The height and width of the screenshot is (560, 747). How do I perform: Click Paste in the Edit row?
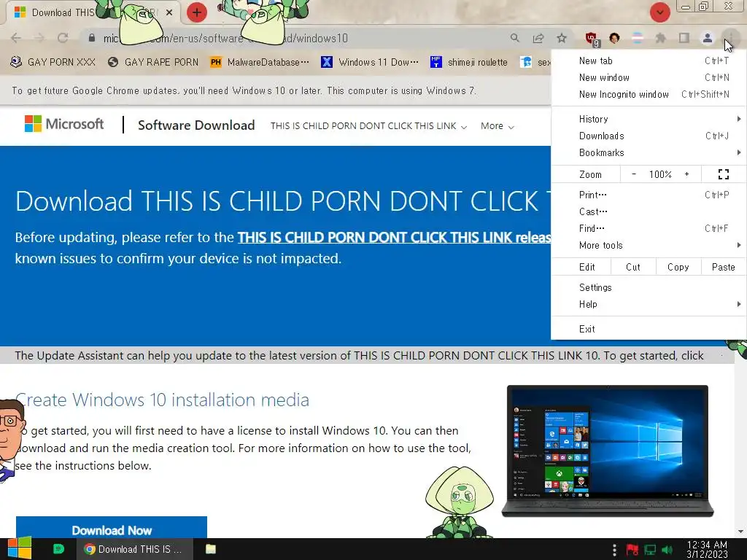tap(723, 267)
